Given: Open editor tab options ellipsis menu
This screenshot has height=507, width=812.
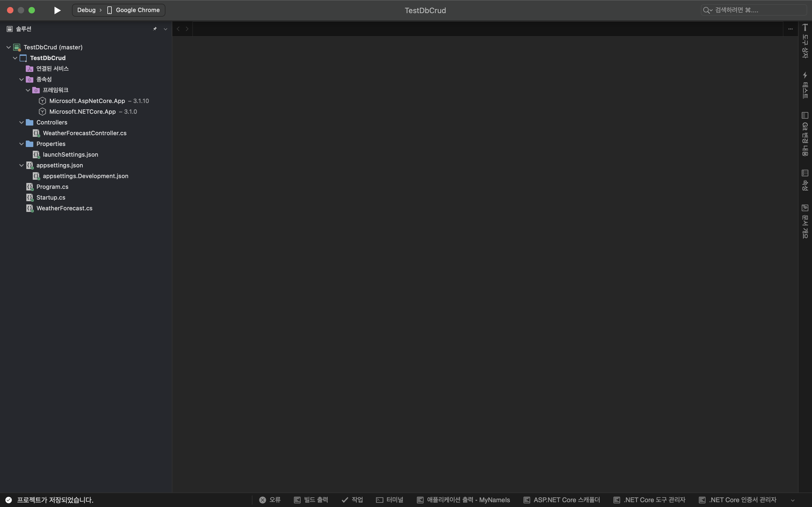Looking at the screenshot, I should point(790,29).
